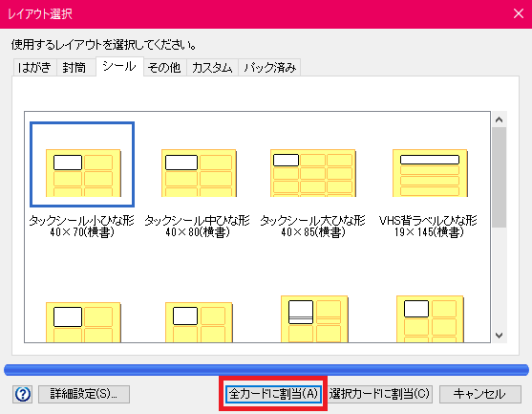
Task: Click the layout list scroll-up arrow
Action: pyautogui.click(x=499, y=120)
